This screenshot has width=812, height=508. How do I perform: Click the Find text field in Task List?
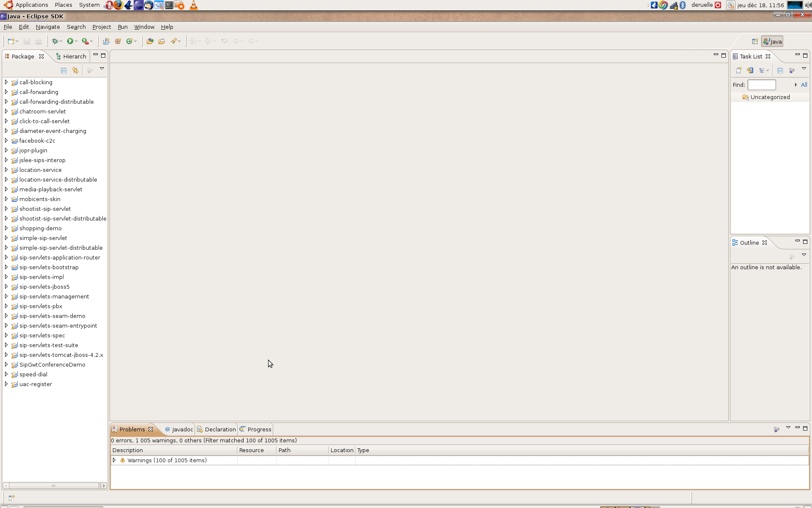(762, 85)
